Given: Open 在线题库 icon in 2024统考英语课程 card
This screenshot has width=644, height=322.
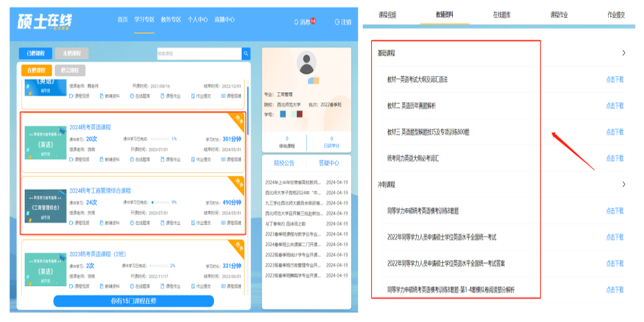Looking at the screenshot, I should coord(132,160).
